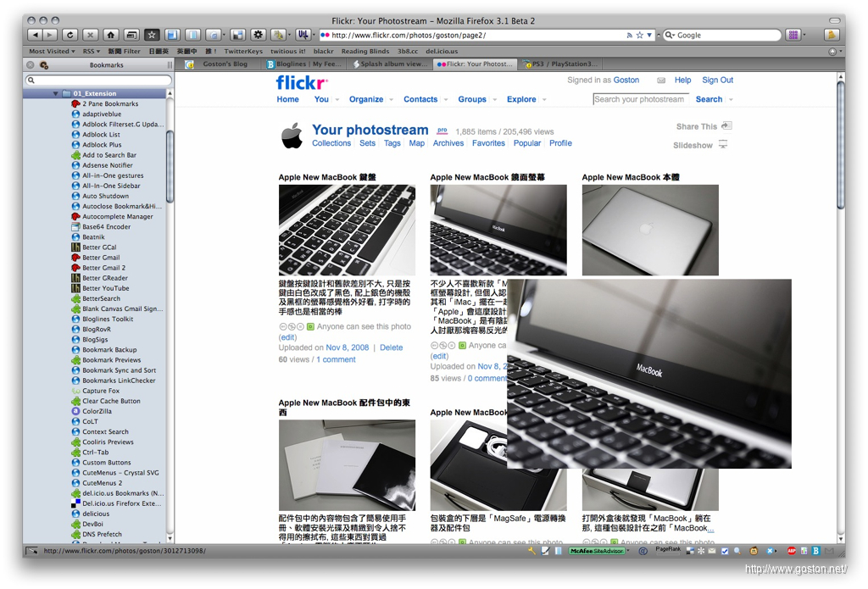Image resolution: width=868 pixels, height=589 pixels.
Task: Open the Help link
Action: click(682, 81)
